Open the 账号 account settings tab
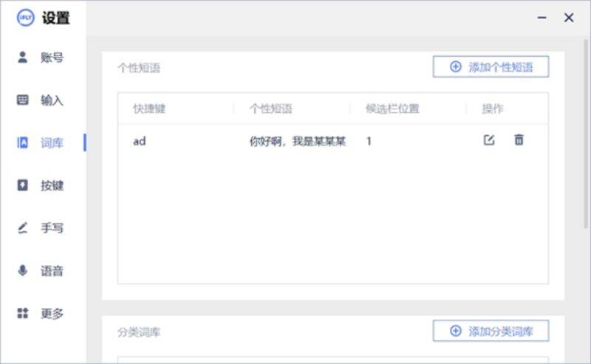The height and width of the screenshot is (364, 591). coord(41,58)
